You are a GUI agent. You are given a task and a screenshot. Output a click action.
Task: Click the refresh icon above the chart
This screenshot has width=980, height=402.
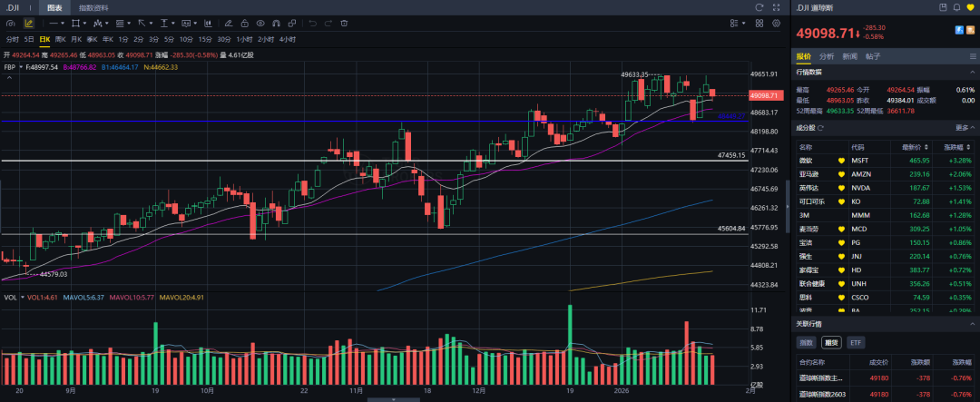(x=759, y=7)
